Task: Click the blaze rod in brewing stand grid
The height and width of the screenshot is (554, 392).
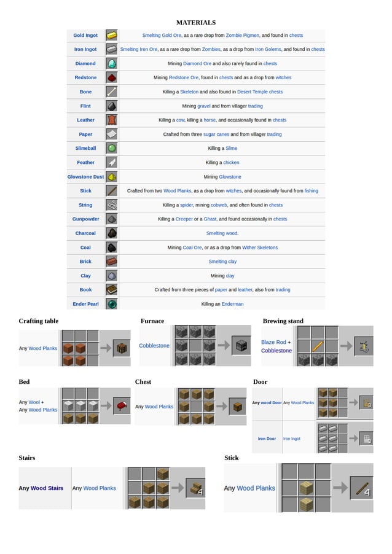Action: coord(318,346)
